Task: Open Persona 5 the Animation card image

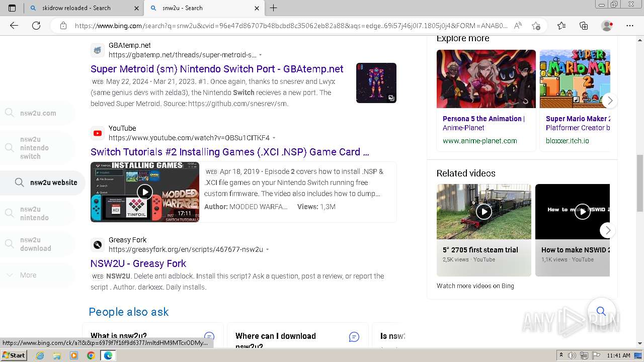Action: pyautogui.click(x=486, y=79)
